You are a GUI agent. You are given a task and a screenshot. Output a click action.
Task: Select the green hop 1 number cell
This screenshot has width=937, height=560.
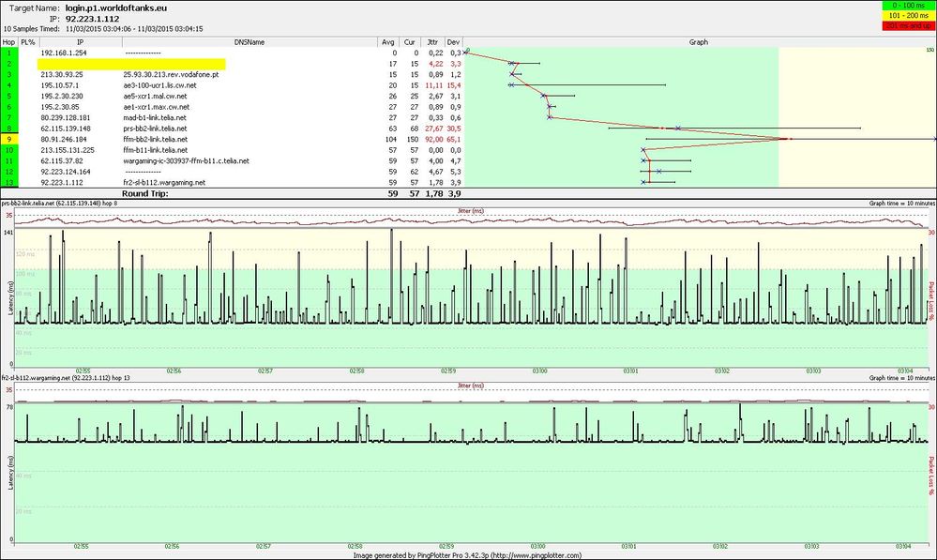[8, 53]
